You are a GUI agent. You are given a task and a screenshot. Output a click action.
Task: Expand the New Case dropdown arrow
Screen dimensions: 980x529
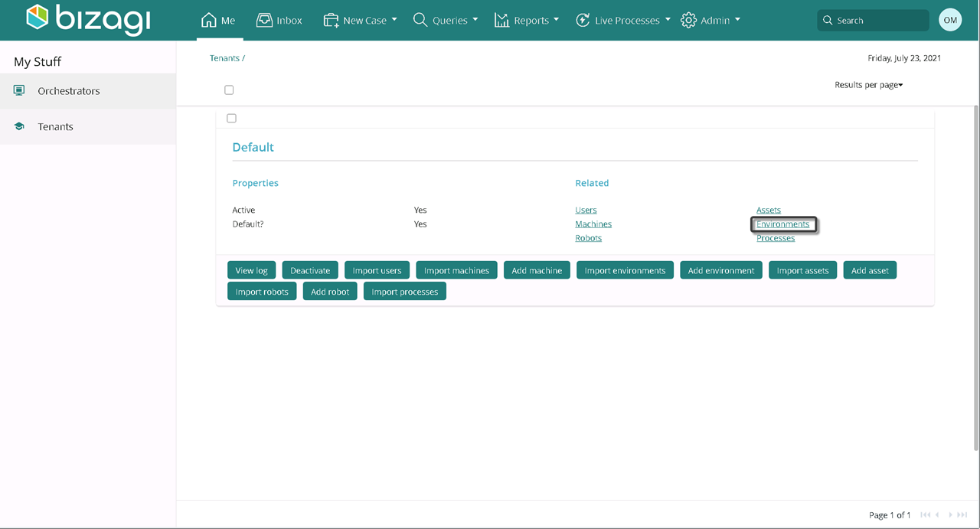tap(394, 20)
